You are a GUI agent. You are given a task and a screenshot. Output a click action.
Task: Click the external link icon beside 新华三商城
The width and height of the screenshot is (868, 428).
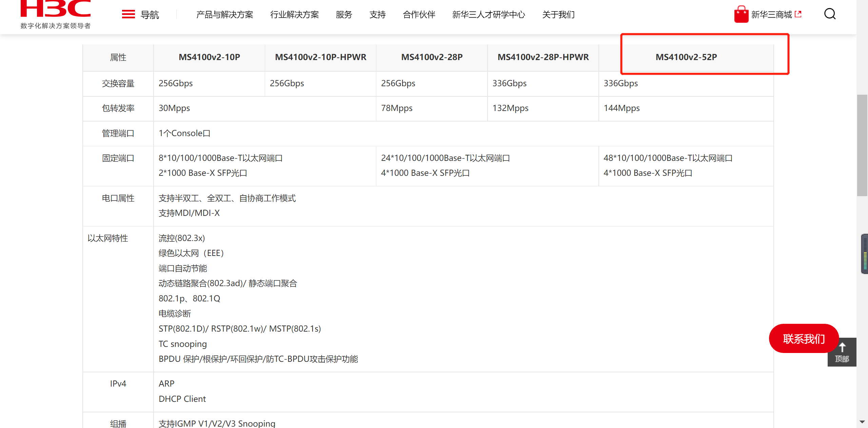(798, 14)
